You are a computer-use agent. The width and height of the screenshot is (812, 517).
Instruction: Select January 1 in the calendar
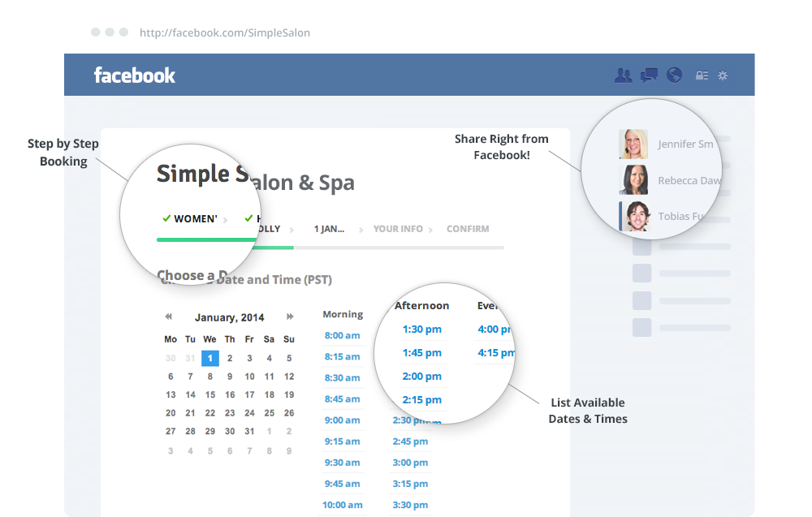pyautogui.click(x=209, y=358)
